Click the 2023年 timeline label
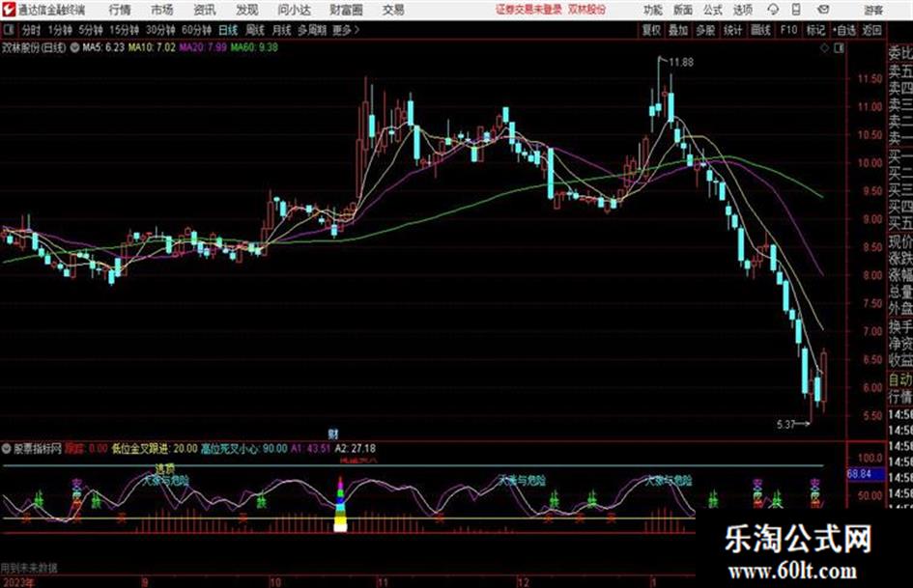 18,582
